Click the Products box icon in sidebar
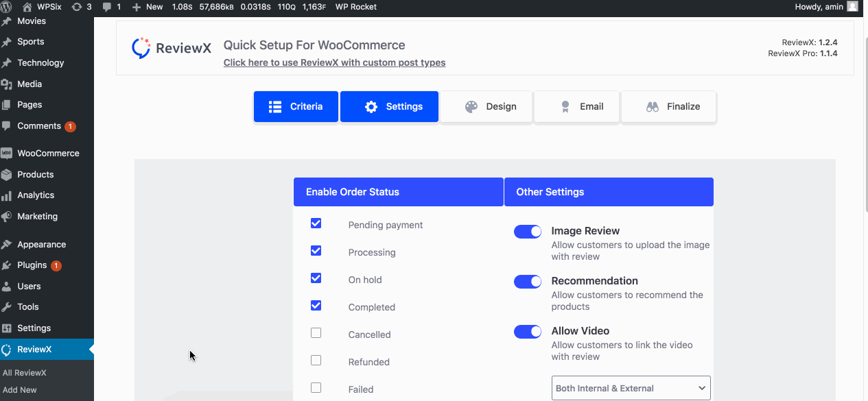The width and height of the screenshot is (868, 401). (x=7, y=175)
